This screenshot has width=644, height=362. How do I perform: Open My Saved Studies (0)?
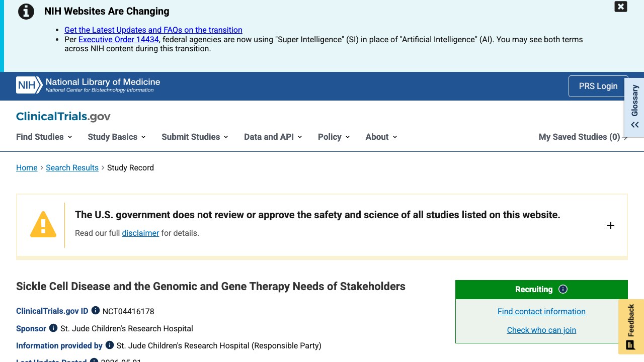pos(583,137)
